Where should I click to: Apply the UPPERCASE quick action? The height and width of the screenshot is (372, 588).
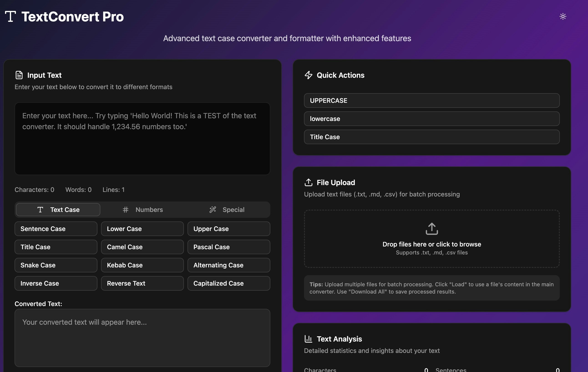[431, 101]
